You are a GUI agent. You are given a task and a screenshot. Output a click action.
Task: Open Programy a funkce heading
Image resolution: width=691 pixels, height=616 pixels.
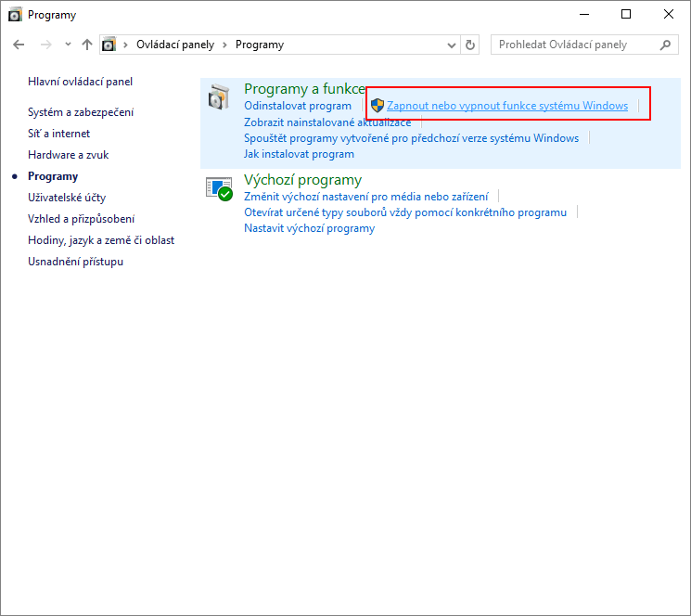[x=304, y=88]
